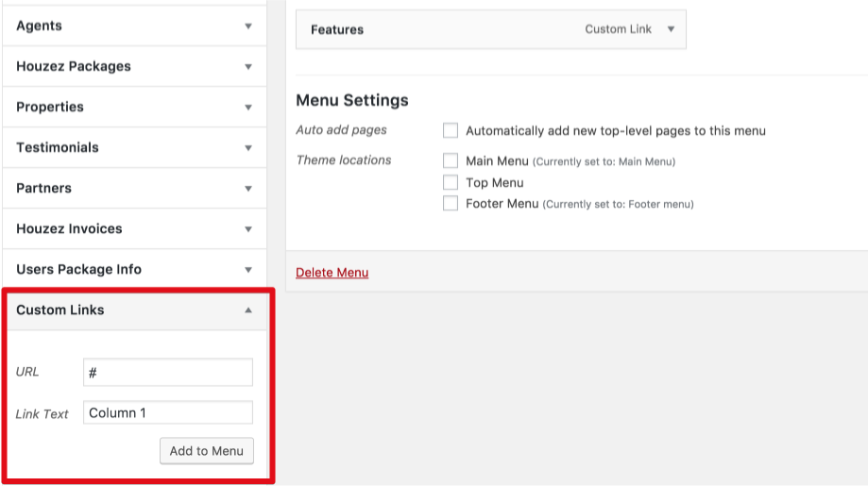Expand Users Package Info arrow
The width and height of the screenshot is (868, 486).
[248, 270]
